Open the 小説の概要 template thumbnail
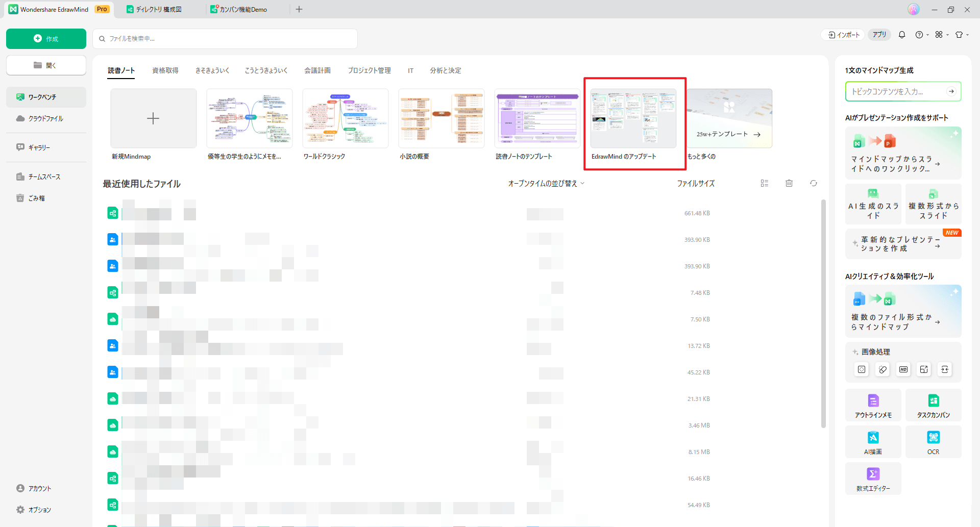This screenshot has height=527, width=980. [442, 118]
